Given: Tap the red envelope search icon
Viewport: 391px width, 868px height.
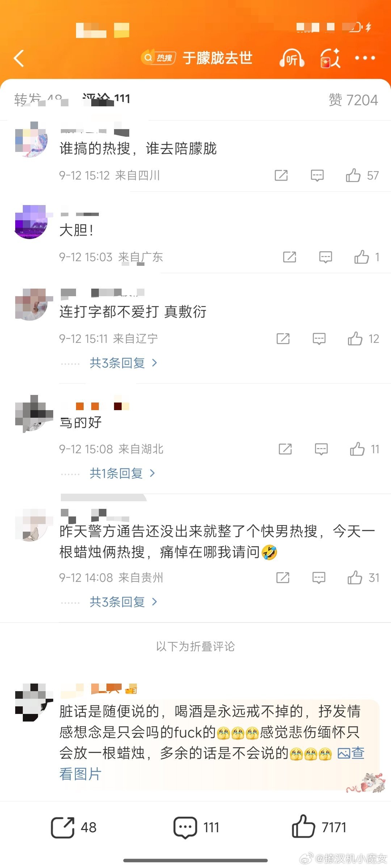Looking at the screenshot, I should (x=330, y=58).
